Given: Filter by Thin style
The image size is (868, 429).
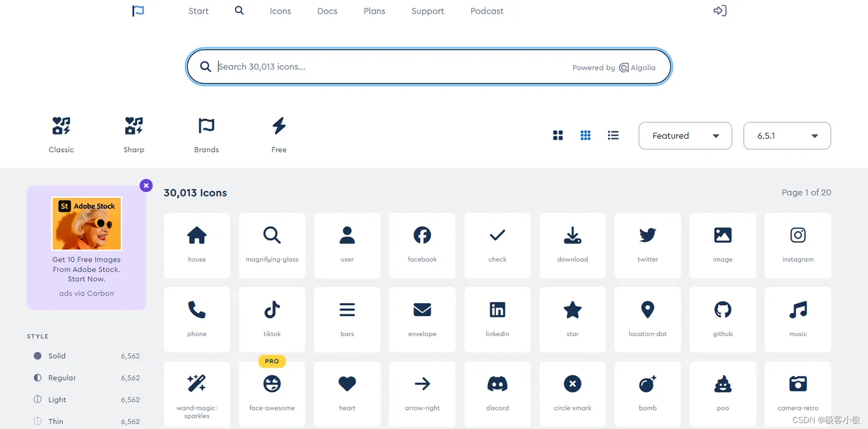Looking at the screenshot, I should [87, 422].
